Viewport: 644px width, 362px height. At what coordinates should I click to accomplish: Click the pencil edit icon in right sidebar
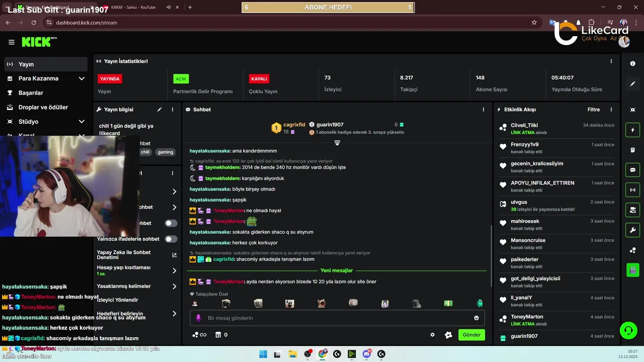(632, 84)
